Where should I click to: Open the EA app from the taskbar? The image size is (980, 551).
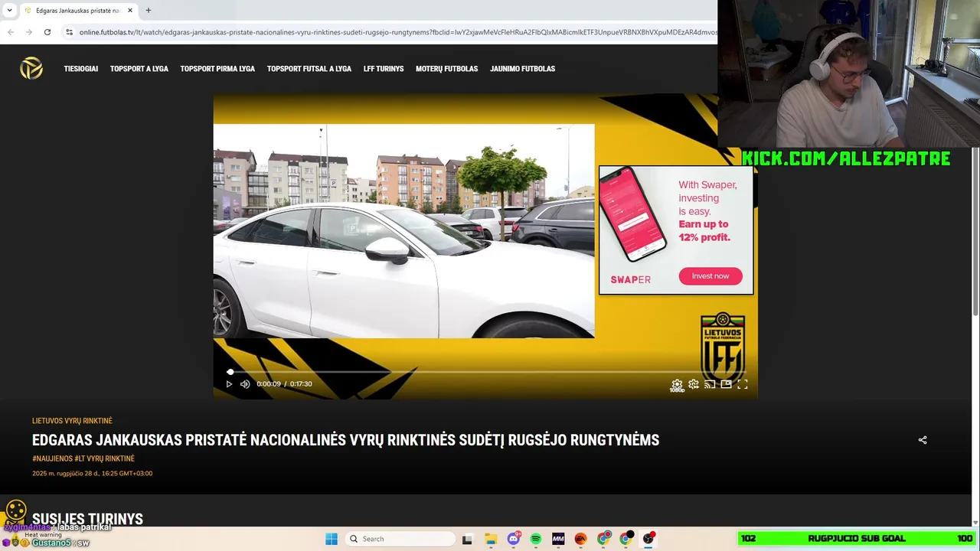580,539
